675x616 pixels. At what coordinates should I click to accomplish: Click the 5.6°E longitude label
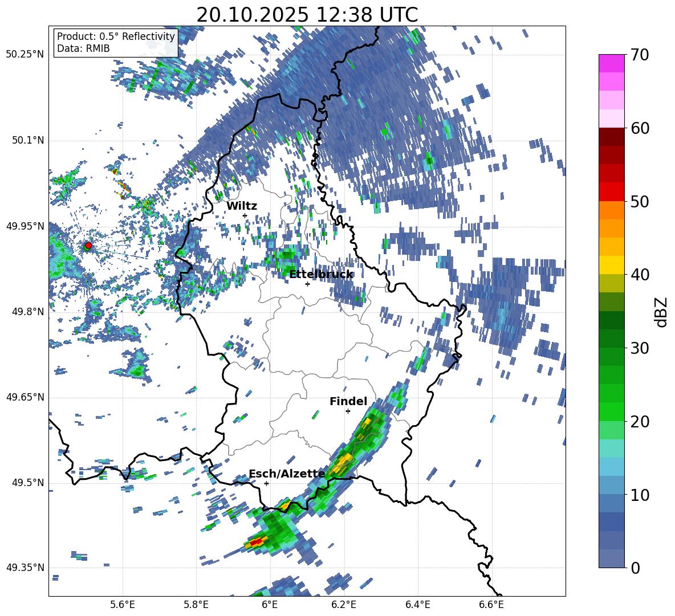point(123,605)
